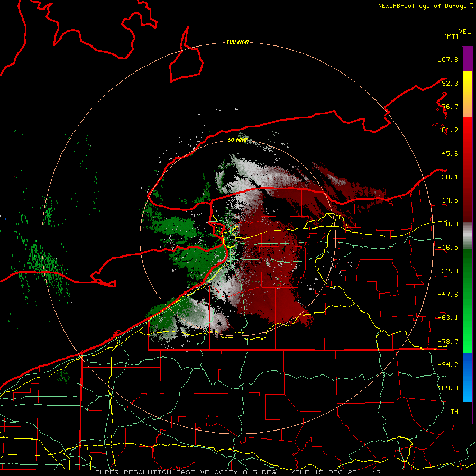Click the 76.7 legend value
The width and height of the screenshot is (476, 476).
click(x=450, y=106)
